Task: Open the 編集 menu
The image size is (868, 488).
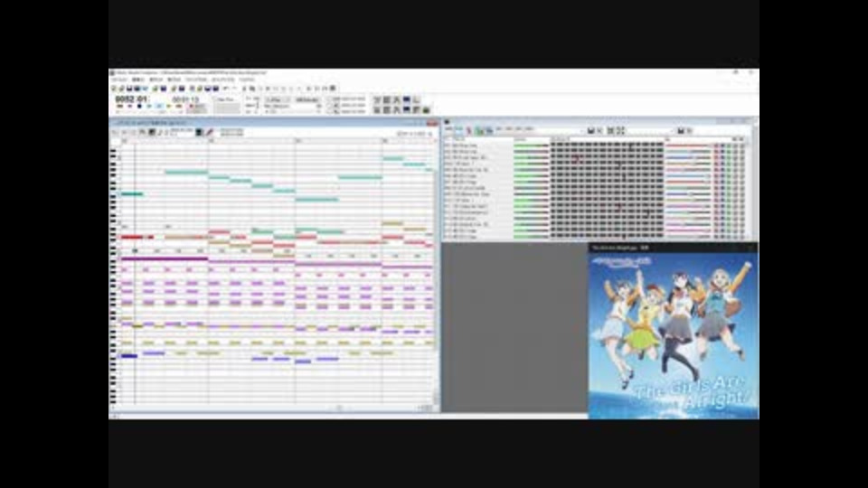Action: point(137,80)
